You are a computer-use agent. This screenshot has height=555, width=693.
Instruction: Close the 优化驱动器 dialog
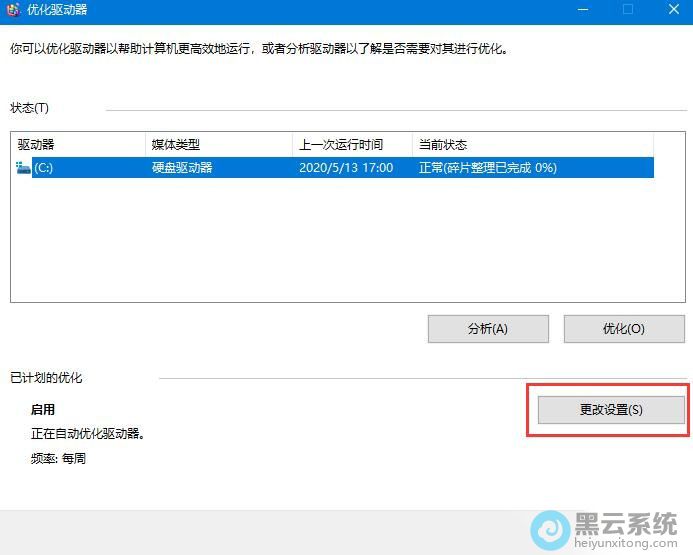coord(674,10)
